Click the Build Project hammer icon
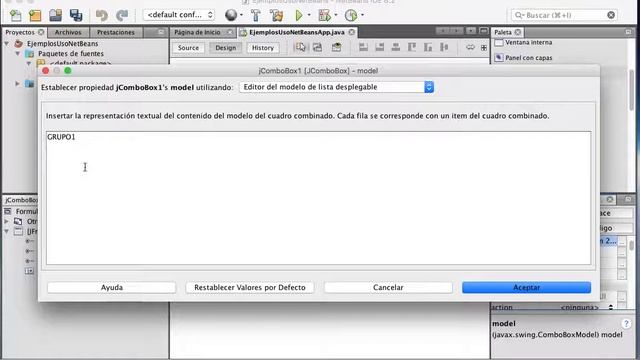This screenshot has height=360, width=640. coord(256,15)
